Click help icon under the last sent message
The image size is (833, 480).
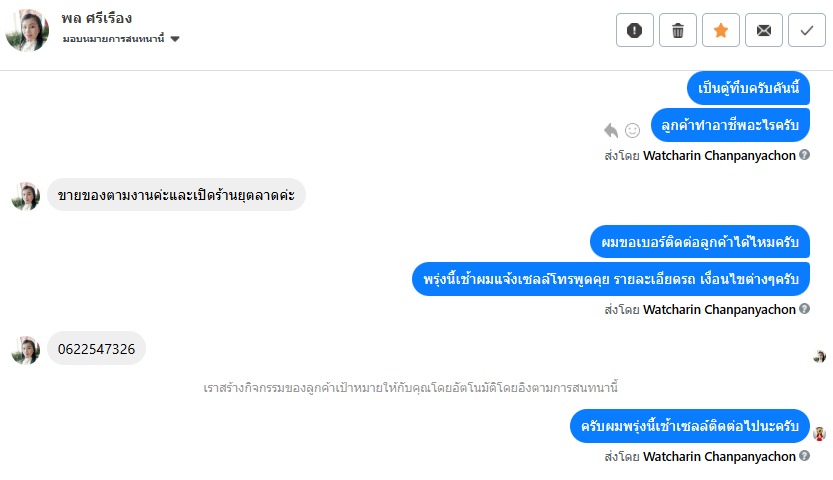tap(805, 457)
